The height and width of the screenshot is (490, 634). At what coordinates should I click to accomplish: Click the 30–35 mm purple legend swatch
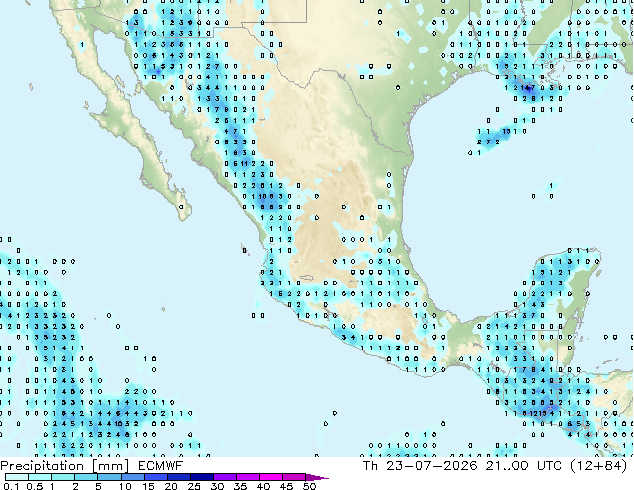[225, 477]
